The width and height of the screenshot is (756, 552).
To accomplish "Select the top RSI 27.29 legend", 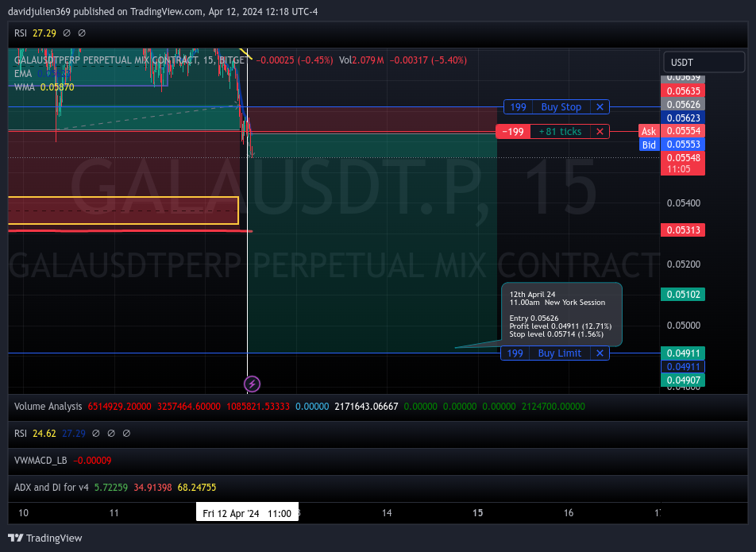I will (35, 33).
